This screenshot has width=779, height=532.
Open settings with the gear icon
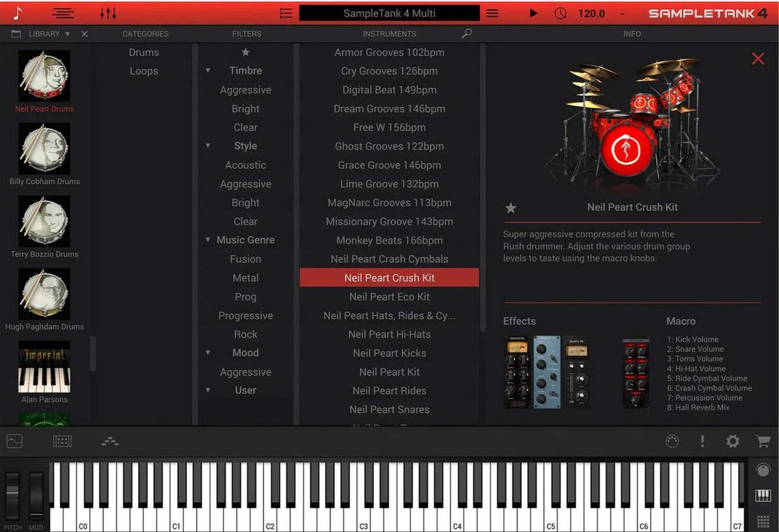point(733,441)
